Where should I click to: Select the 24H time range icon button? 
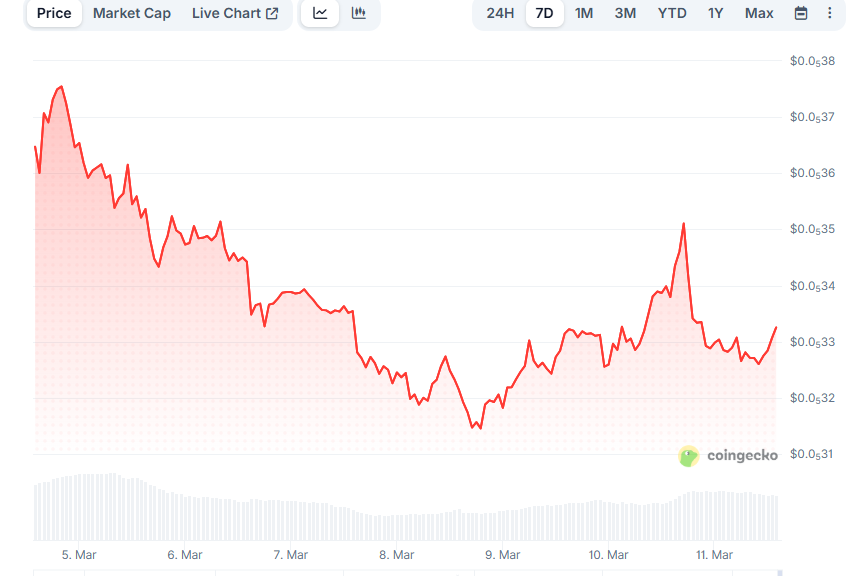tap(499, 13)
